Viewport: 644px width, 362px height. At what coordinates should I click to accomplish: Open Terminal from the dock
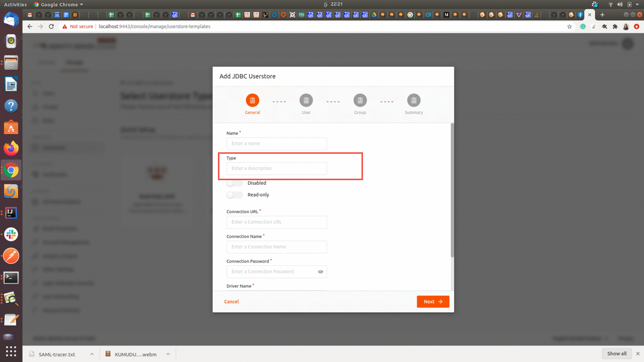[11, 278]
